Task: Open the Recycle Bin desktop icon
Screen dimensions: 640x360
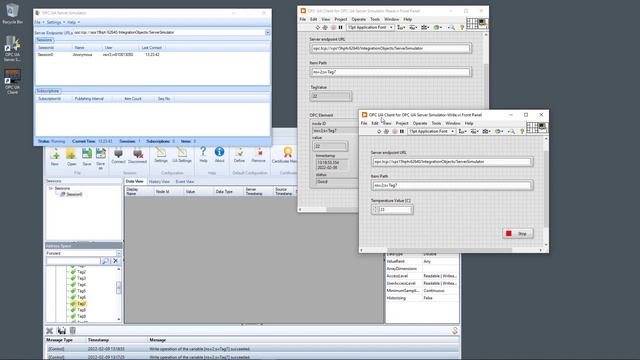Action: tap(12, 13)
